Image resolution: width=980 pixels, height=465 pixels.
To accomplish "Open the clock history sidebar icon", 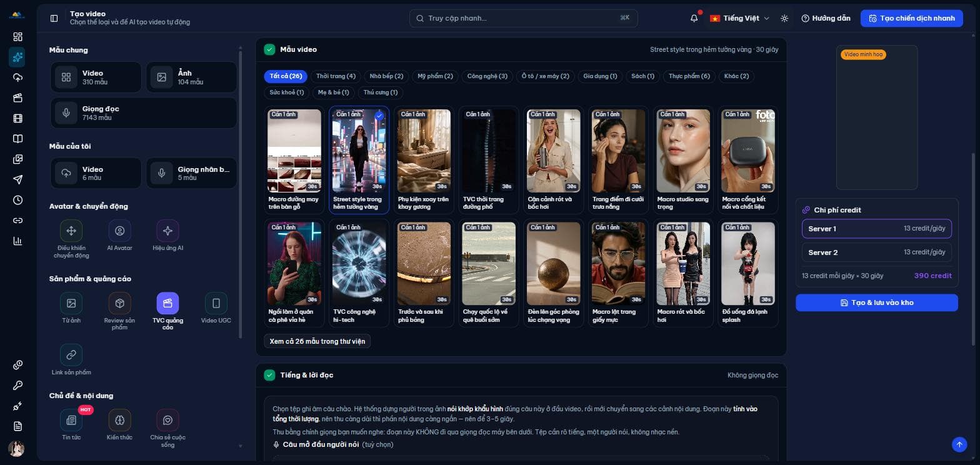I will (x=17, y=200).
